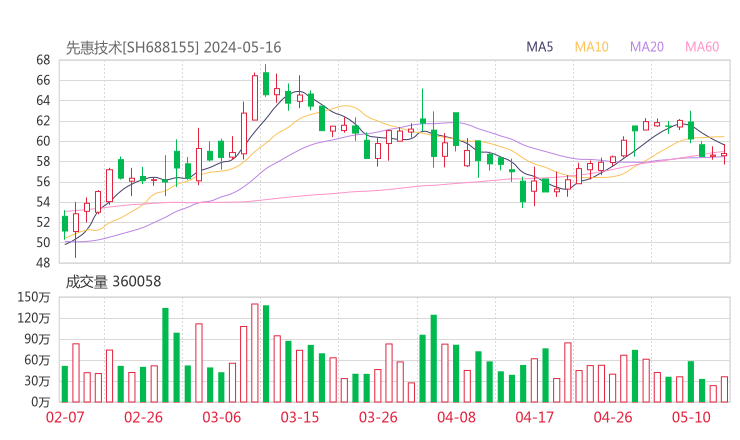
Task: Click the 0万 volume axis label
Action: [41, 402]
